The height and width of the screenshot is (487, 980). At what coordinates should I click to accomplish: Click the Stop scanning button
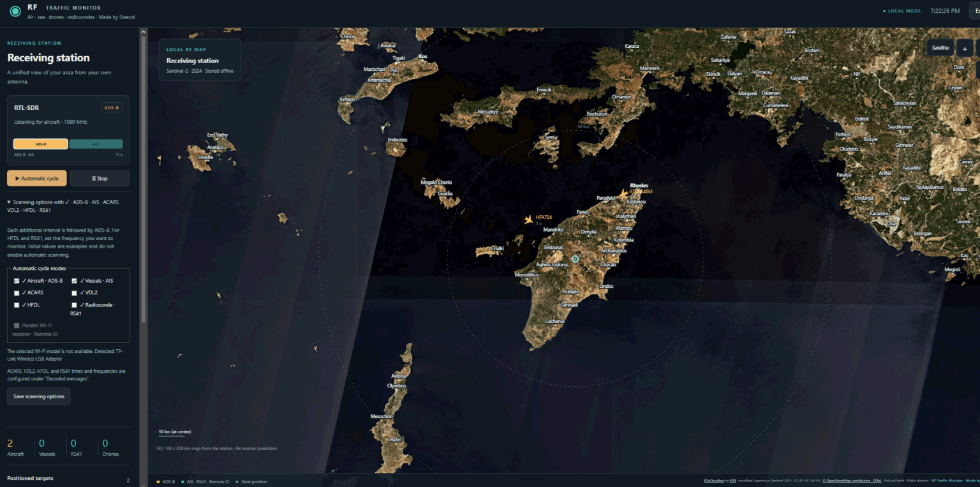click(x=100, y=178)
